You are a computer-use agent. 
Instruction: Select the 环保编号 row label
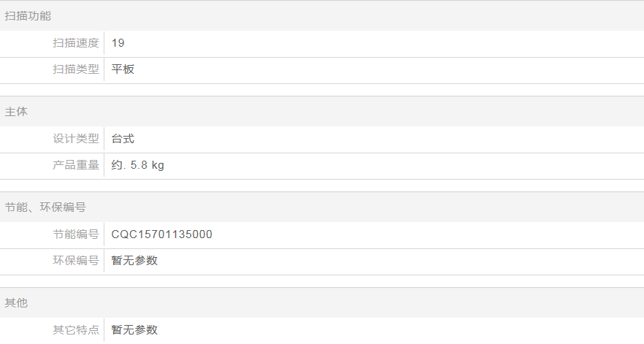click(75, 261)
